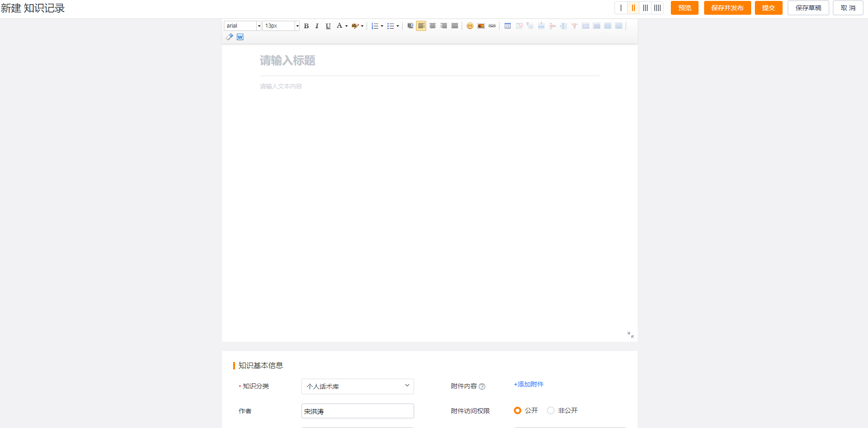Apply italic formatting in the editor

pyautogui.click(x=317, y=26)
